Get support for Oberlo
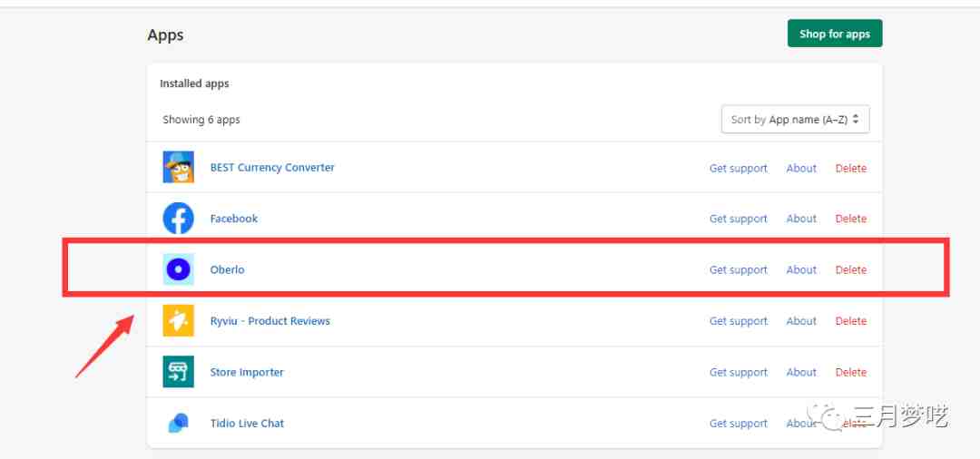980x459 pixels. 738,269
